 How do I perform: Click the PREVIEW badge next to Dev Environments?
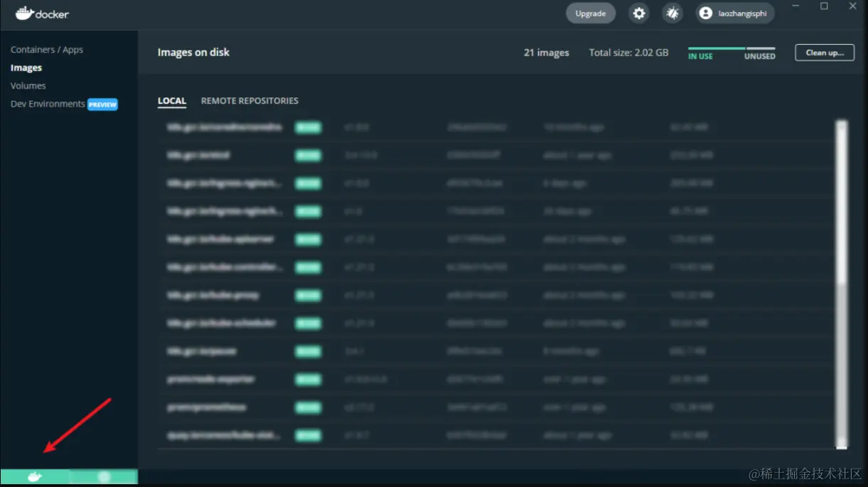102,105
